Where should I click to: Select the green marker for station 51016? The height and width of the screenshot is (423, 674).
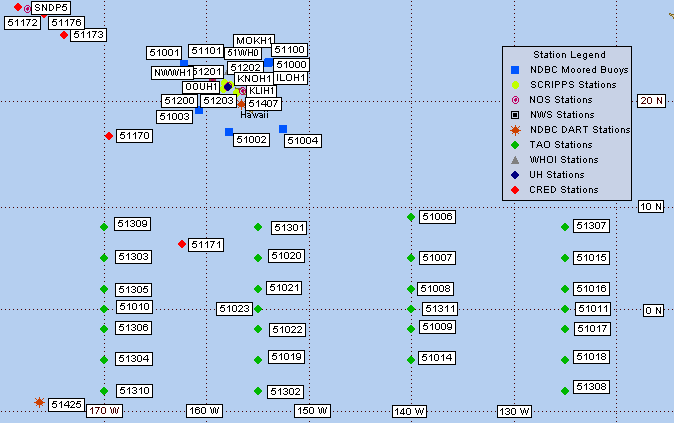[565, 289]
